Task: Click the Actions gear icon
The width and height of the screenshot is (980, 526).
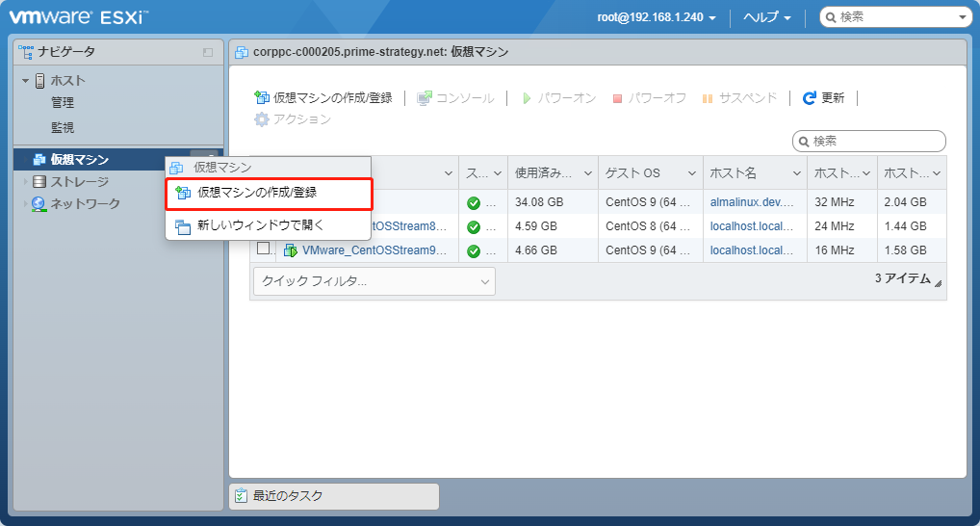Action: pos(261,118)
